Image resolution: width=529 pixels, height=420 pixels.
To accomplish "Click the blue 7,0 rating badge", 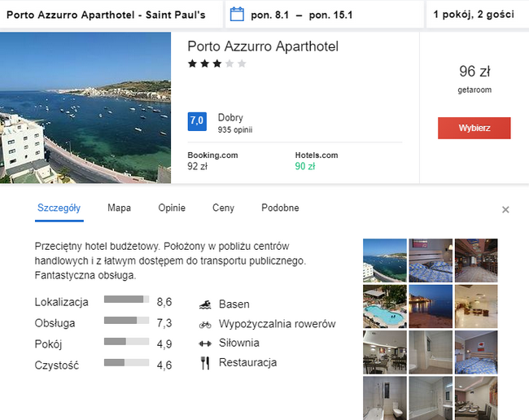I will pyautogui.click(x=197, y=121).
